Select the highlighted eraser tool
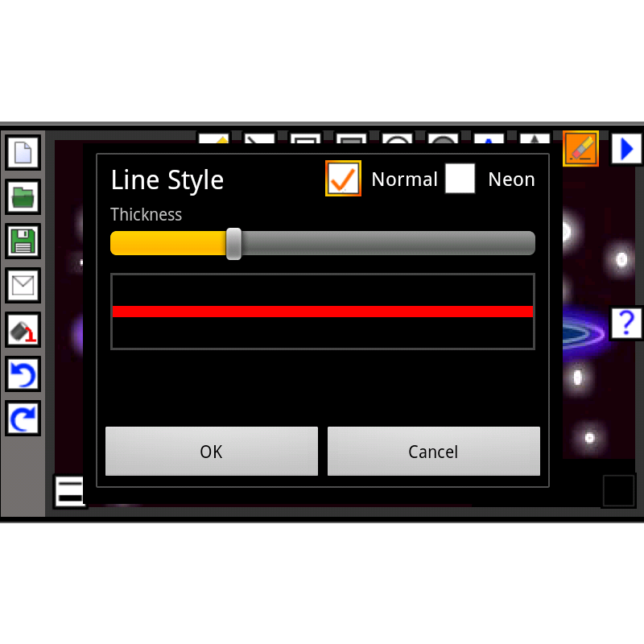 point(580,148)
